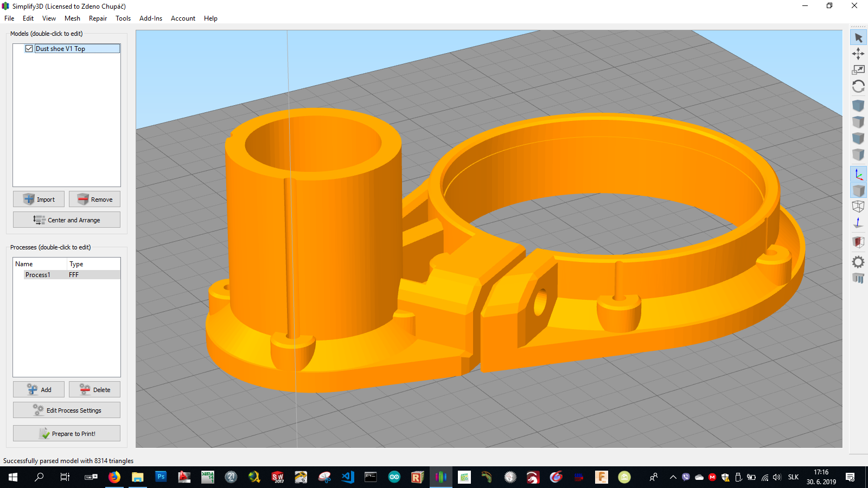The image size is (868, 488).
Task: Open the cross section view tool
Action: coord(858,242)
